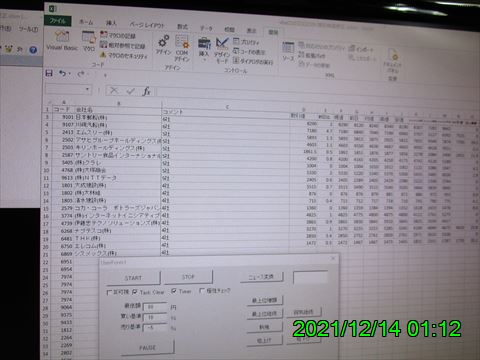This screenshot has width=480, height=360.
Task: Click the Macros (マクロ) ribbon icon
Action: click(89, 37)
